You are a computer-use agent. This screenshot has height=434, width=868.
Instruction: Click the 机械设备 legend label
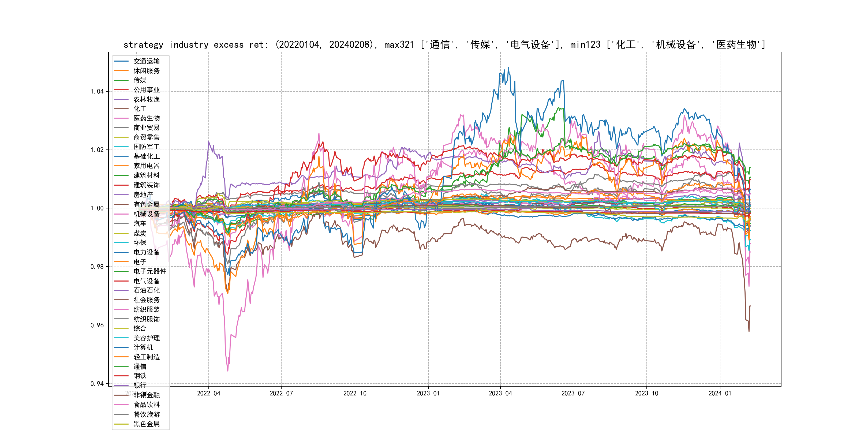[147, 214]
